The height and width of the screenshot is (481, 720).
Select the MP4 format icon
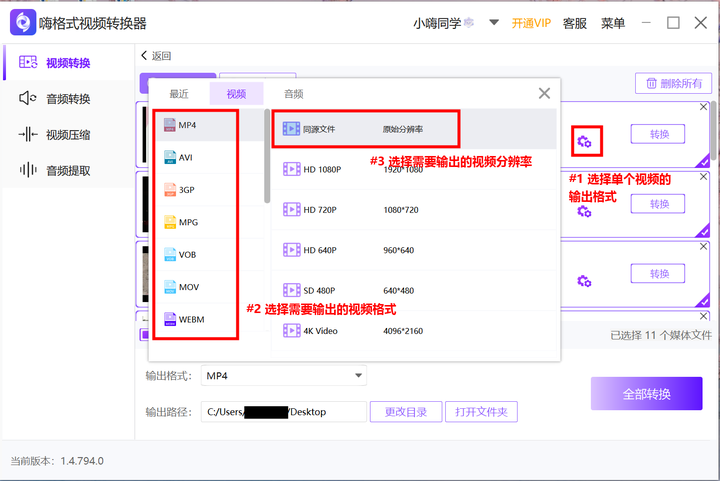point(170,125)
